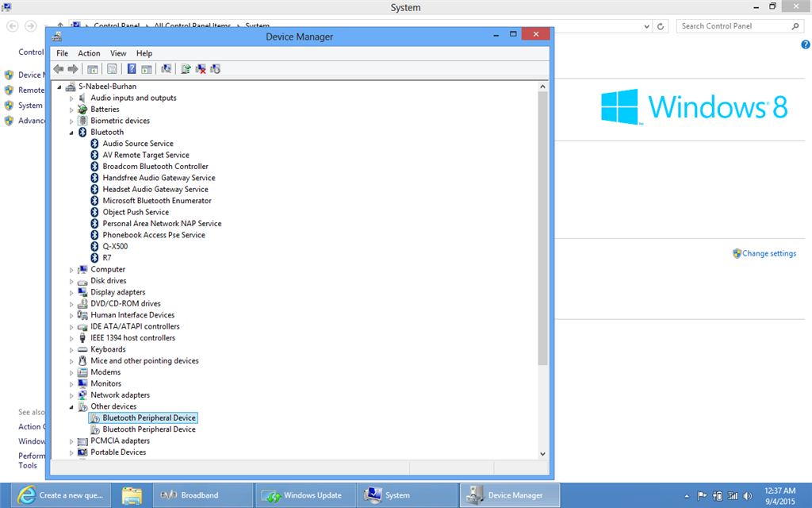Viewport: 812px width, 508px height.
Task: Click the Forward arrow in Device Manager toolbar
Action: pos(73,69)
